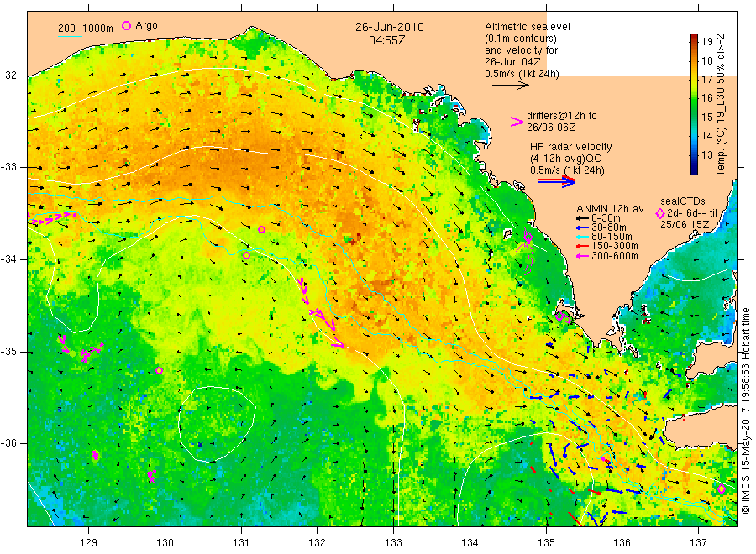The height and width of the screenshot is (554, 756).
Task: Click the 'Altimetric sealevel' heading
Action: (x=528, y=27)
